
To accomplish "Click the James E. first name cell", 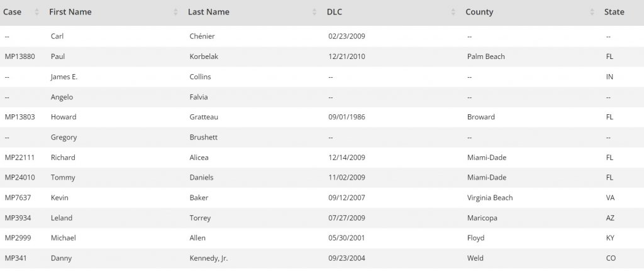I will point(64,77).
